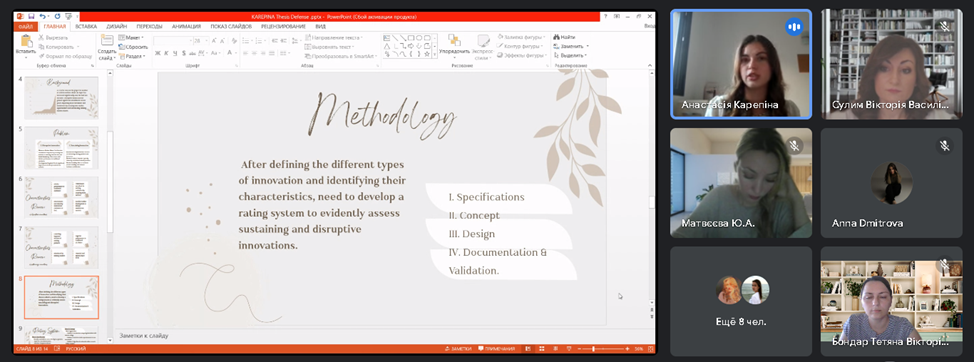This screenshot has height=362, width=974.
Task: Click the zoom slider in status bar
Action: 602,349
